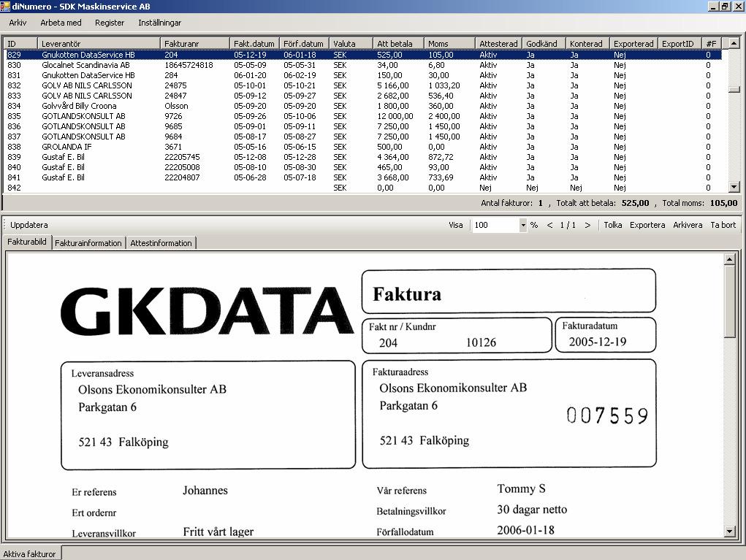The height and width of the screenshot is (560, 746).
Task: Click the Moms value 1 033,20
Action: pyautogui.click(x=444, y=85)
